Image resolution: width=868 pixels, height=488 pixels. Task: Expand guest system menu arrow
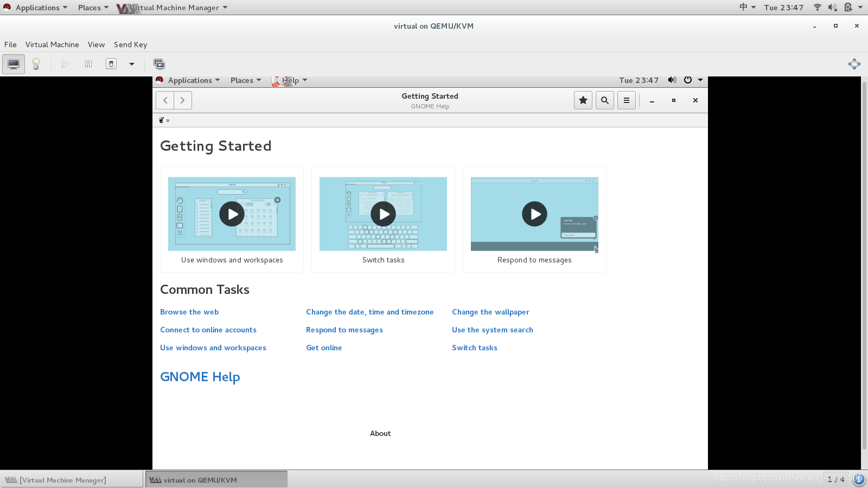(700, 80)
